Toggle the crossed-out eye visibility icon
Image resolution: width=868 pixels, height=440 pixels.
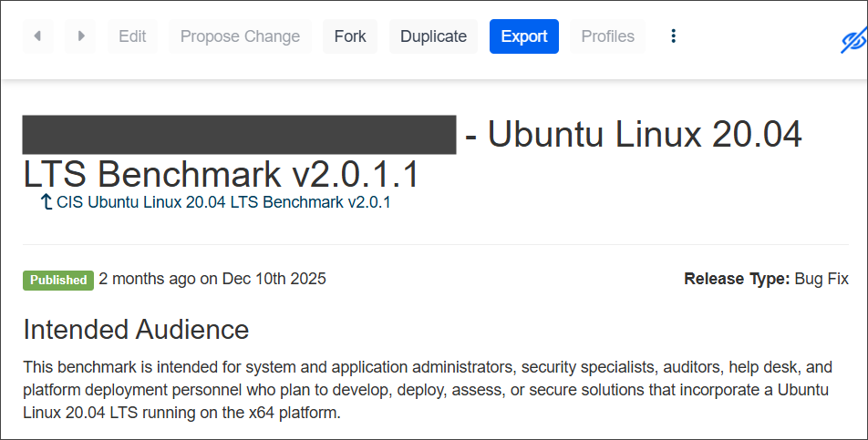point(852,40)
